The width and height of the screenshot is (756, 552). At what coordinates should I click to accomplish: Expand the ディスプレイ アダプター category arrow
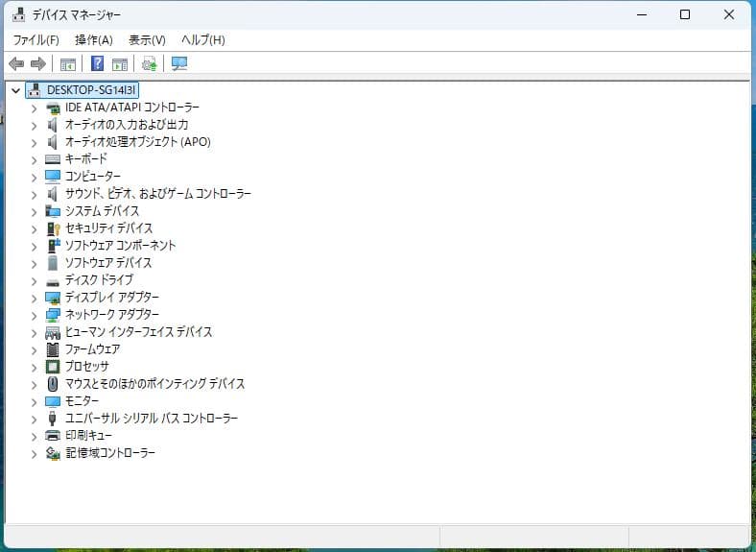[x=34, y=299]
